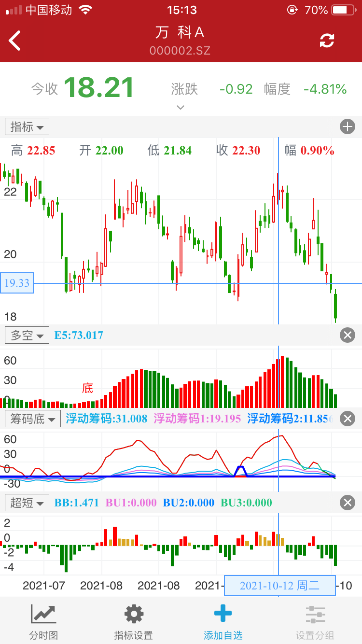Open 指标设置 indicator settings
This screenshot has height=644, width=362.
click(x=133, y=622)
